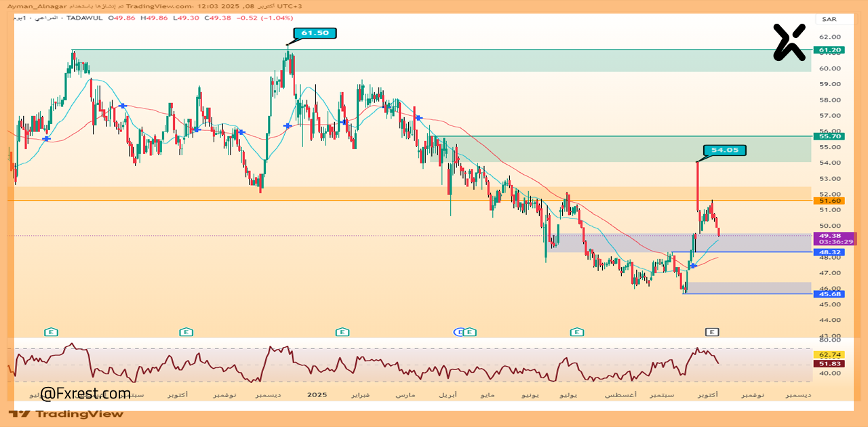The image size is (868, 427).
Task: Click the yellow 62.74 RSI value label
Action: click(830, 354)
